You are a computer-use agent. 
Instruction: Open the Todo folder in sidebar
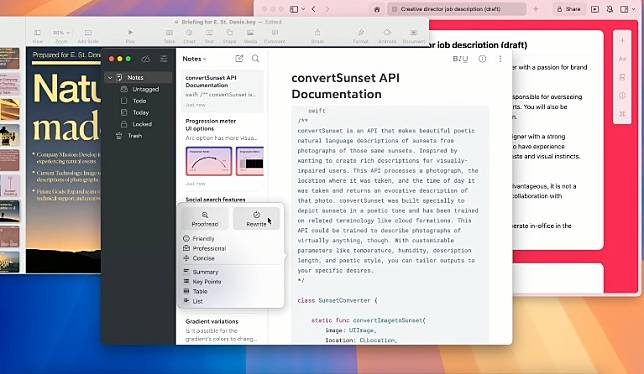click(x=133, y=101)
